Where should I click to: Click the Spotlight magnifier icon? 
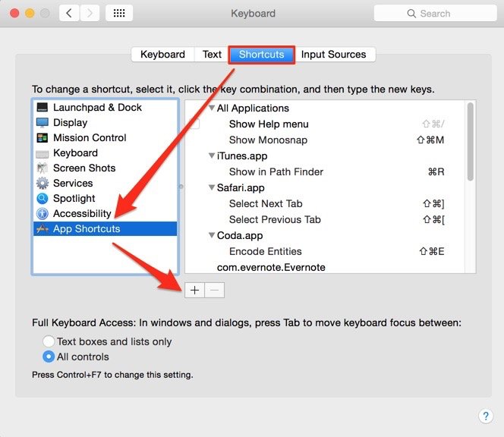pyautogui.click(x=42, y=198)
